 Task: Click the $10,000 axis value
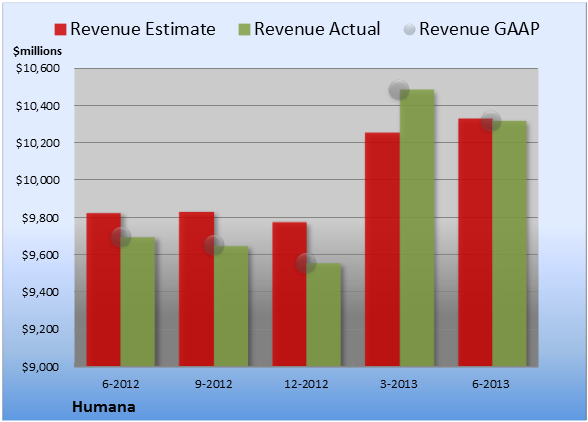tap(38, 180)
